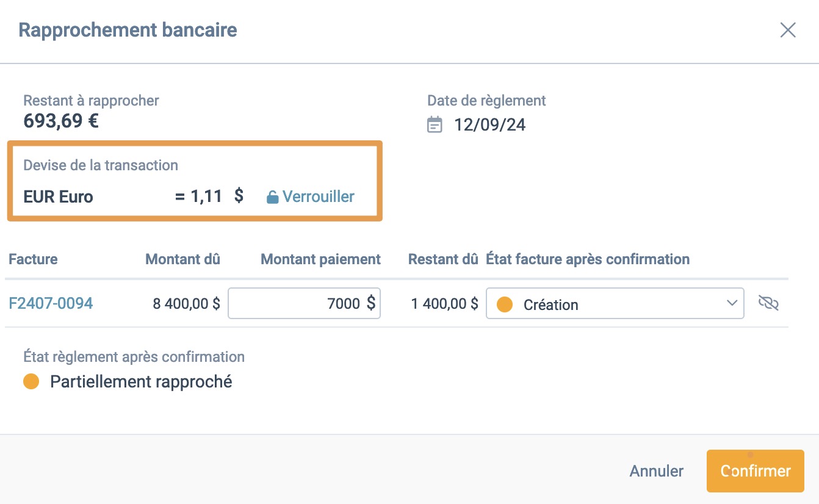This screenshot has height=504, width=819.
Task: Close the Rapprochement bancaire dialog
Action: pos(788,31)
